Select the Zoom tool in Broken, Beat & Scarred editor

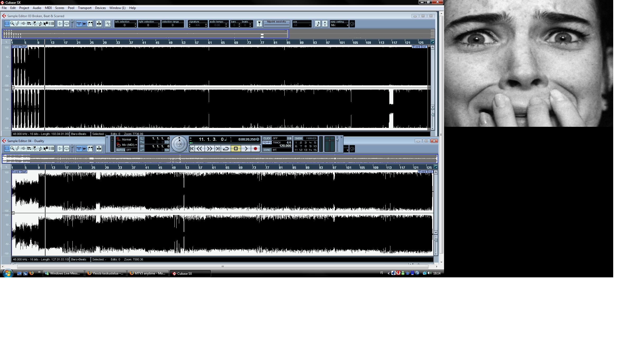pyautogui.click(x=12, y=24)
